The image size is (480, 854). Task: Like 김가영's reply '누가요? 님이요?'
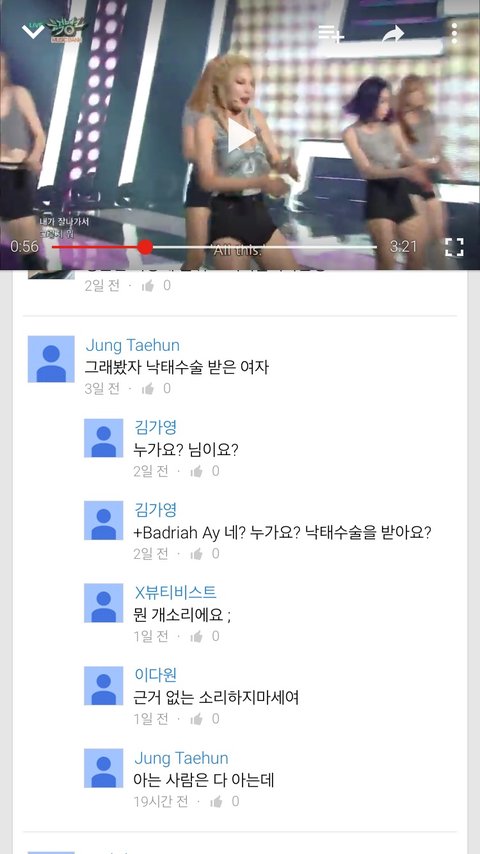point(197,472)
